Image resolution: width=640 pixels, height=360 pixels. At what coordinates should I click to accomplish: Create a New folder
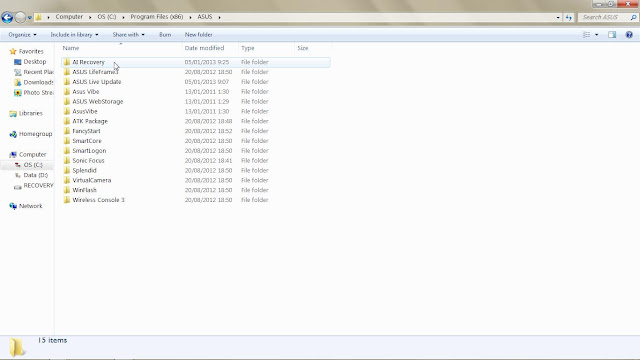tap(198, 35)
